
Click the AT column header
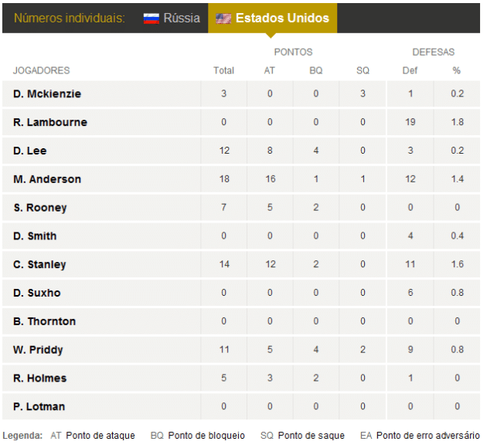(x=270, y=70)
